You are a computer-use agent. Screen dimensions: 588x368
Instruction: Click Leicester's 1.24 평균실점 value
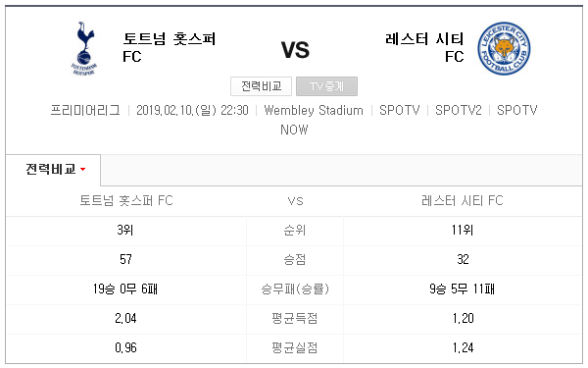tap(464, 348)
